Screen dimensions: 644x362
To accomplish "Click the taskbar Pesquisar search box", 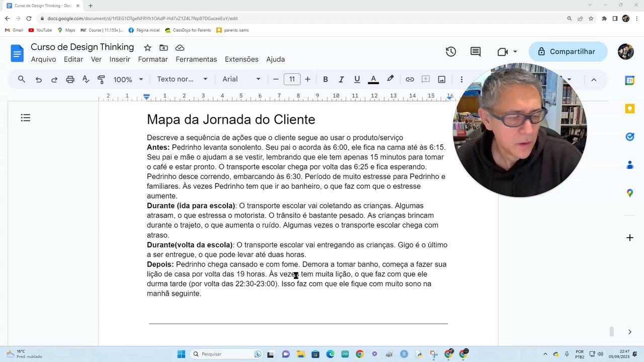I will (x=227, y=354).
